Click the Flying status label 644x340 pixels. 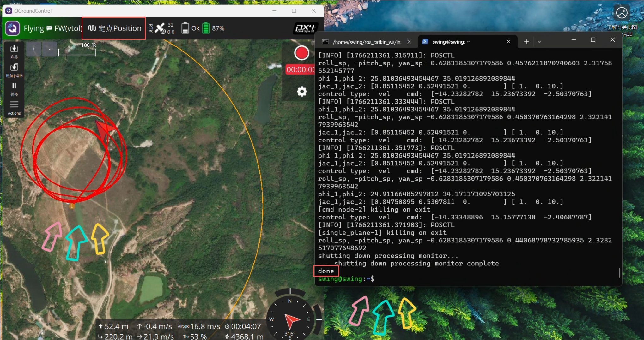[x=34, y=28]
